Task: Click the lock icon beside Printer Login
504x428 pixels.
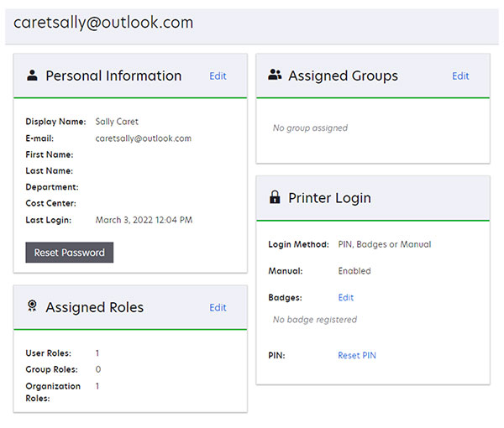Action: (275, 198)
